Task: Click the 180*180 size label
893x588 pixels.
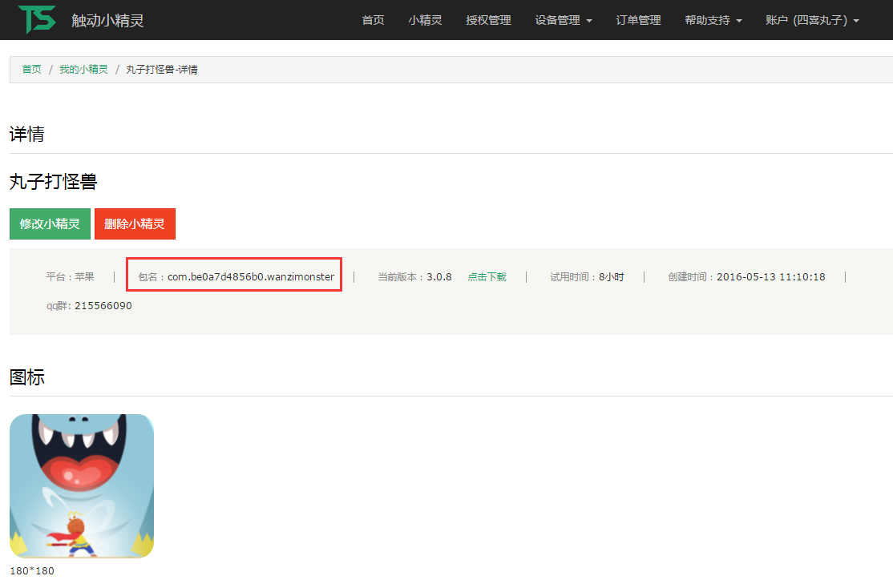Action: pyautogui.click(x=32, y=570)
